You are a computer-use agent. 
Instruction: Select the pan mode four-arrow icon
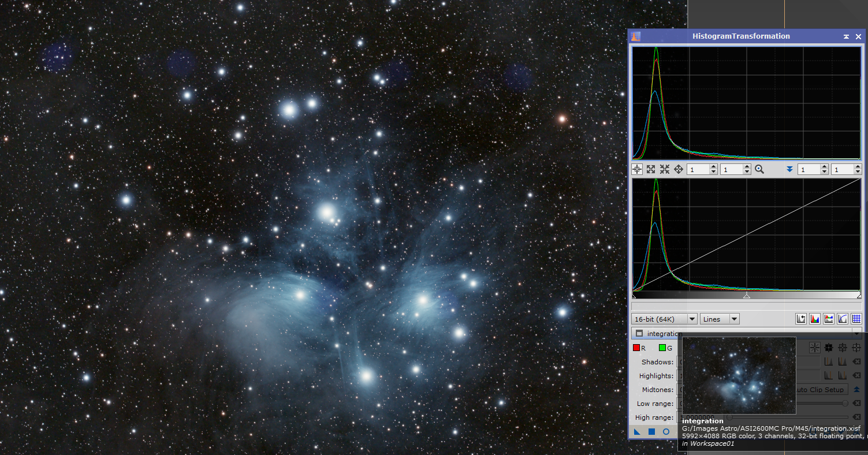tap(679, 169)
